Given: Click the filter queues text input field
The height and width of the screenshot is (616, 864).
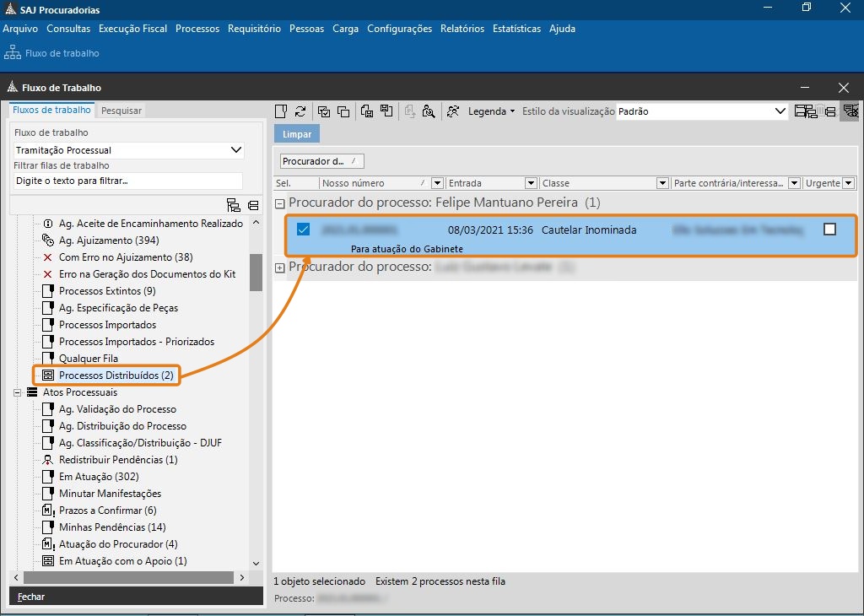Looking at the screenshot, I should tap(128, 181).
